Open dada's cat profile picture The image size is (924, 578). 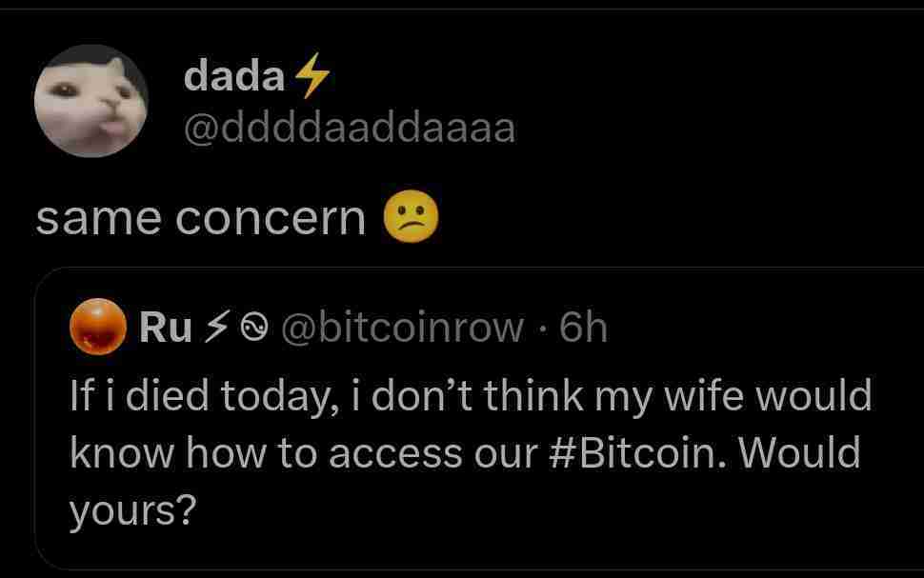pyautogui.click(x=91, y=101)
